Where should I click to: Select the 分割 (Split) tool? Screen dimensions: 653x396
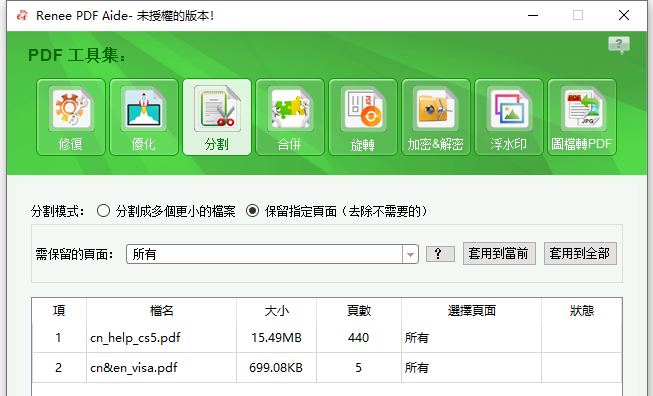(x=217, y=117)
